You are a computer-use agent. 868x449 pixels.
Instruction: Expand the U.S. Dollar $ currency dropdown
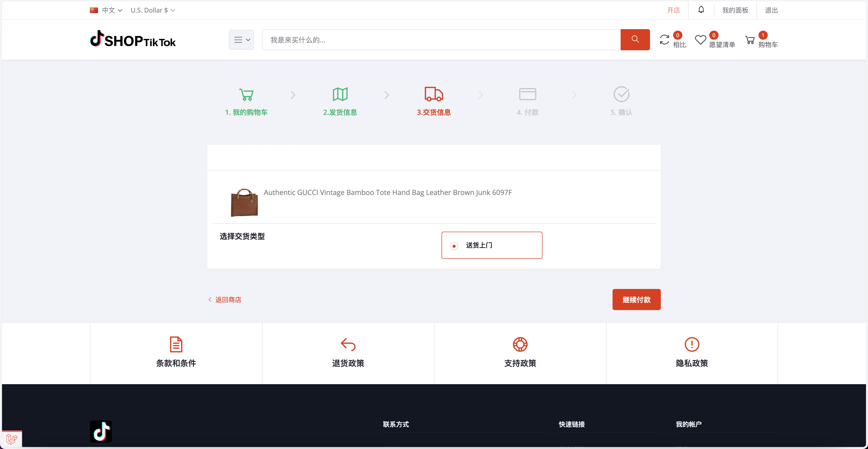click(153, 10)
